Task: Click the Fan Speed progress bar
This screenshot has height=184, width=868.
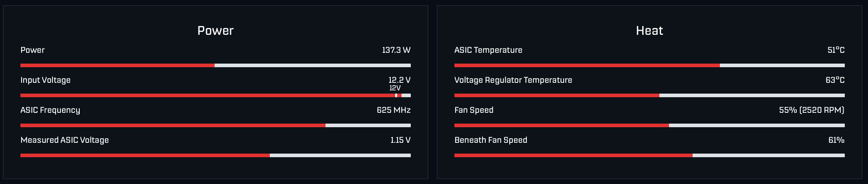Action: coord(649,126)
